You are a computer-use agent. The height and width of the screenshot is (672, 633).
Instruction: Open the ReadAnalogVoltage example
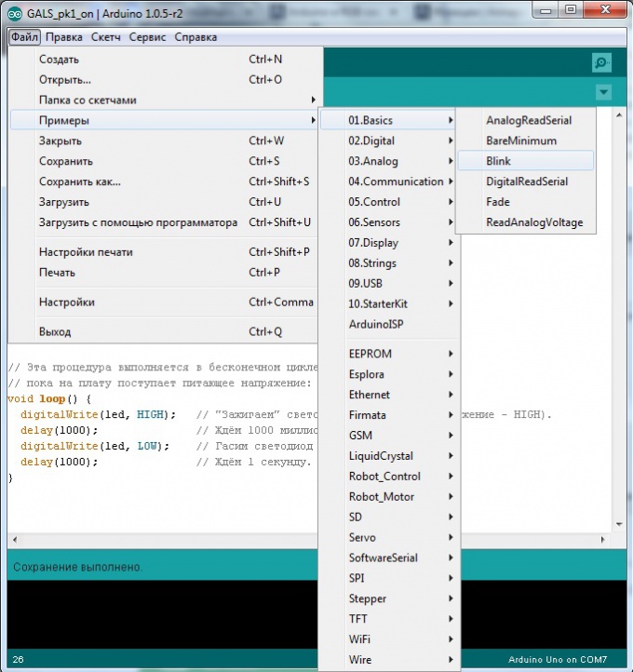[526, 222]
